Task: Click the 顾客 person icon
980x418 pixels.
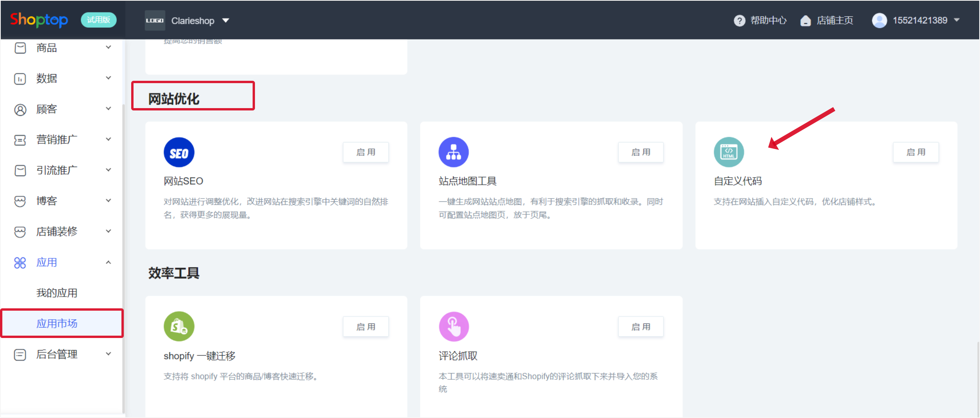Action: [x=20, y=109]
